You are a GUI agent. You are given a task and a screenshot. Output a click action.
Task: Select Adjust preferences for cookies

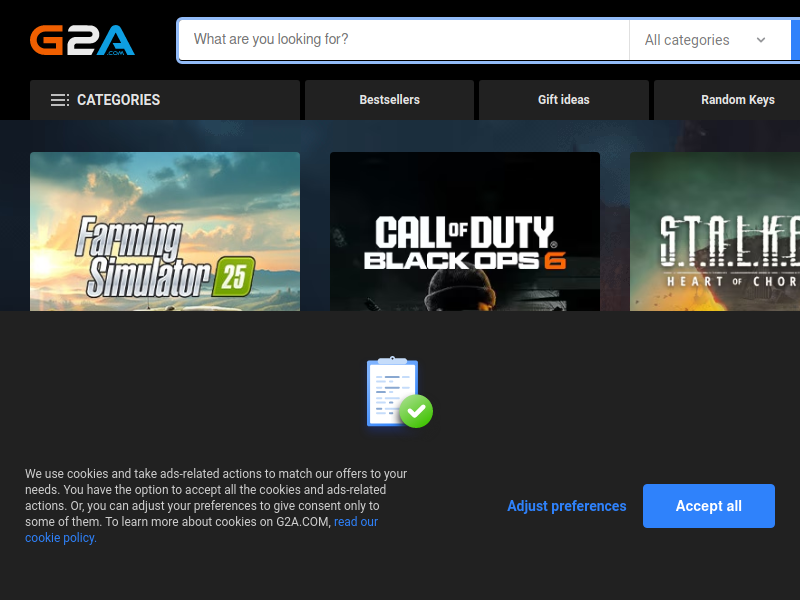pos(566,506)
